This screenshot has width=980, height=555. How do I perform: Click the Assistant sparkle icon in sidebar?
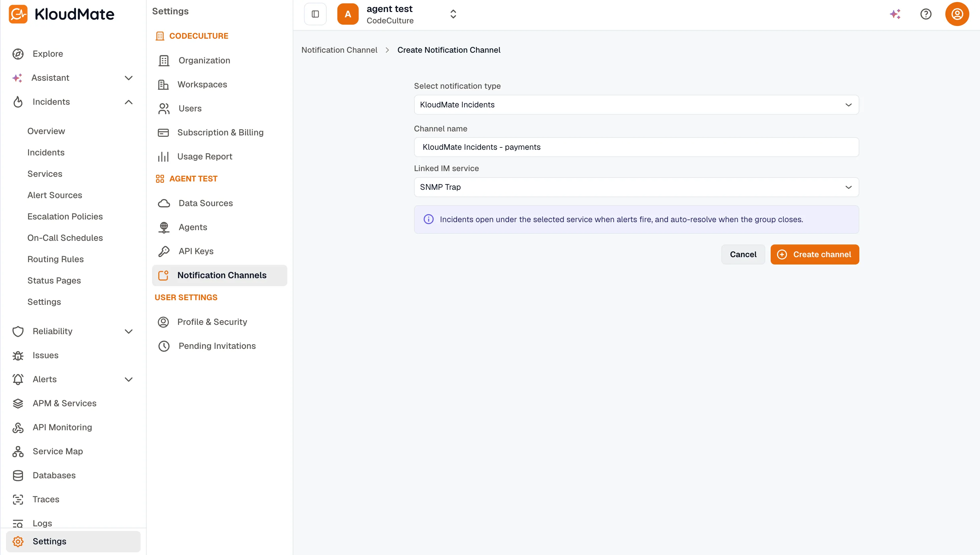pyautogui.click(x=17, y=78)
